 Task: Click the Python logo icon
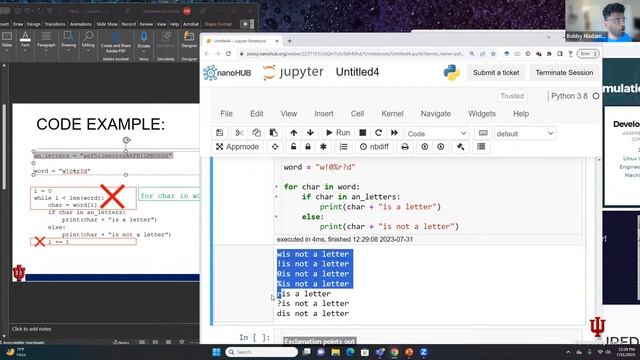(x=451, y=73)
